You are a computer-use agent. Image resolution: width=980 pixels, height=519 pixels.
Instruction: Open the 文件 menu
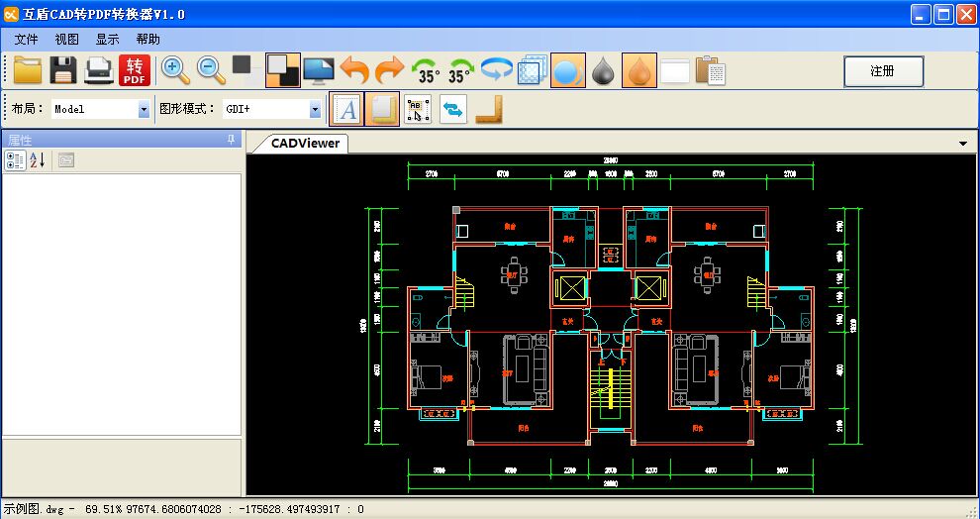point(27,40)
